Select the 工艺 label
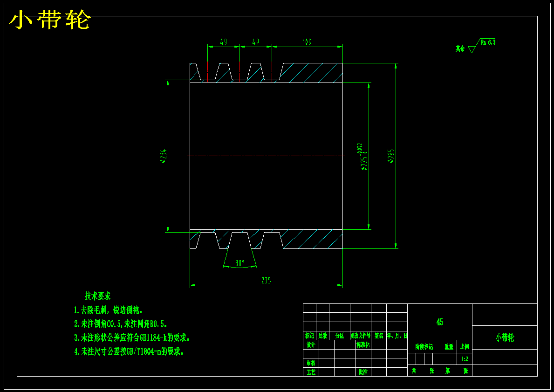This screenshot has width=554, height=392. tap(311, 372)
